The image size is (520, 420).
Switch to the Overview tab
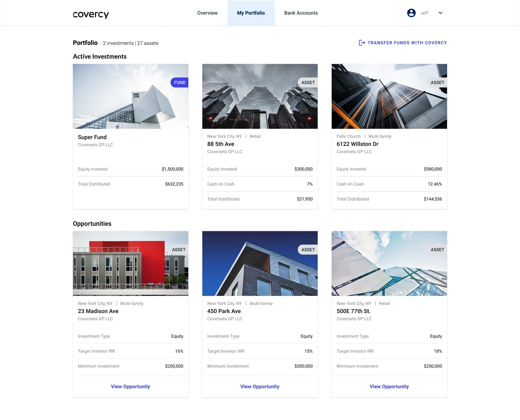pyautogui.click(x=207, y=13)
